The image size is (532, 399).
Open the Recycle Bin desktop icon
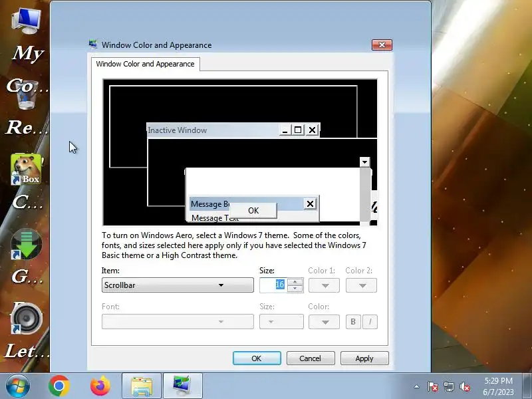27,96
